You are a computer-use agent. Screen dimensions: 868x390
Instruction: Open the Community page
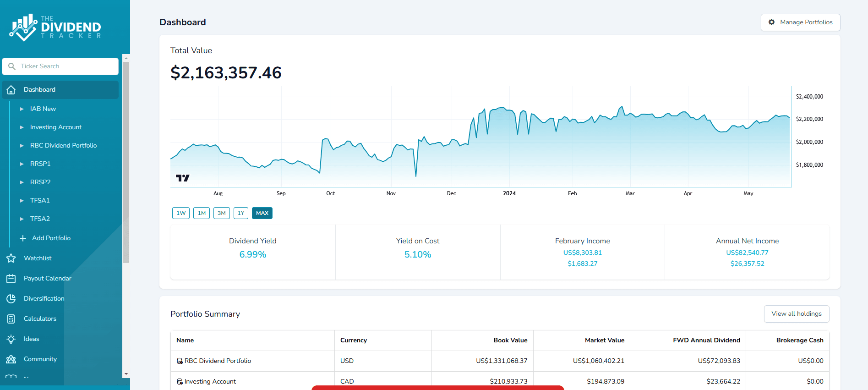pos(40,359)
